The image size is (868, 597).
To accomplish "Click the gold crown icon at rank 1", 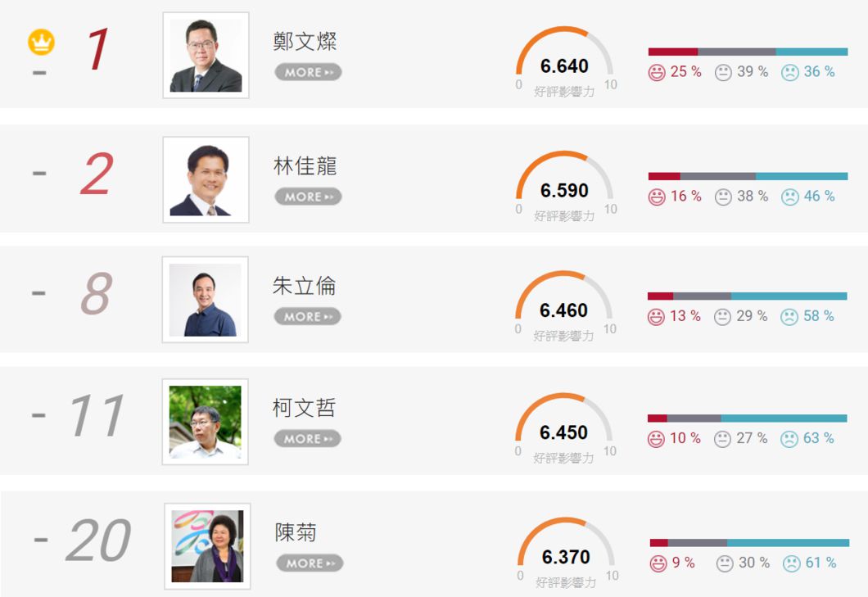I will point(42,42).
